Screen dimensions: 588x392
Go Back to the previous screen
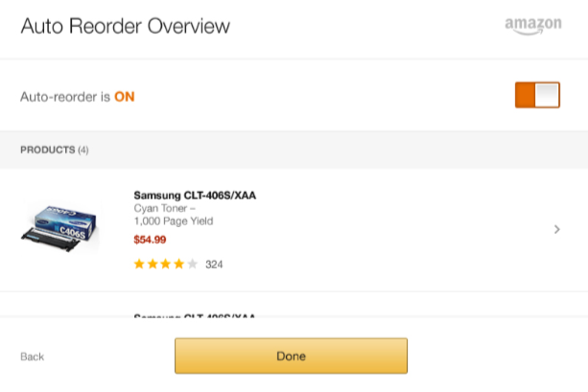tap(33, 357)
